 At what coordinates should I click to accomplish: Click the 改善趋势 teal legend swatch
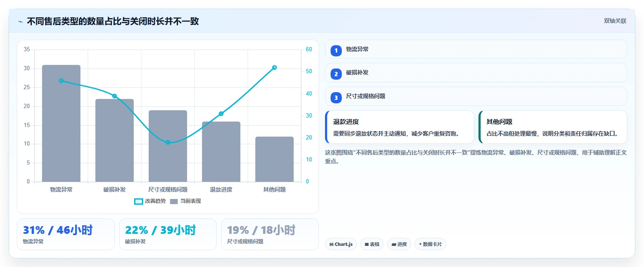[138, 201]
